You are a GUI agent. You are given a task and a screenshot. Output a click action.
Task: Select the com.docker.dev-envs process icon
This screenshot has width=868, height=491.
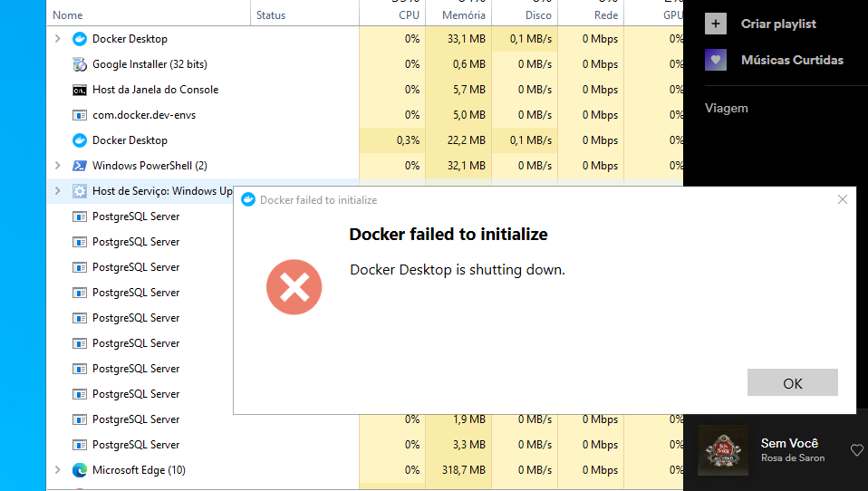pos(80,115)
